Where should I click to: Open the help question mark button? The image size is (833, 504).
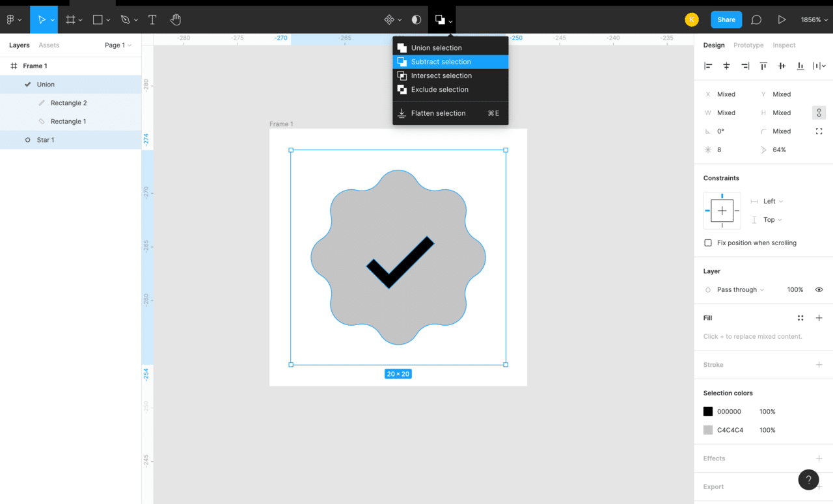click(x=808, y=480)
